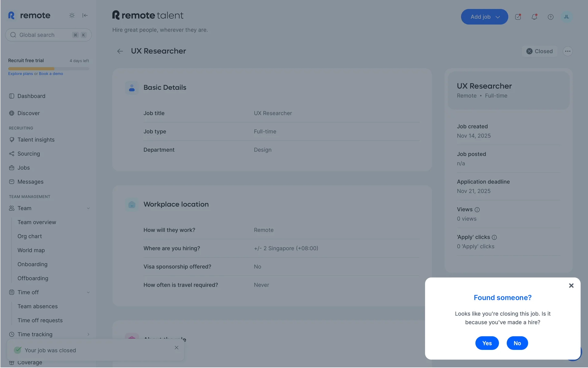Viewport: 588px width, 368px height.
Task: Open Talent insights in the sidebar
Action: (36, 140)
